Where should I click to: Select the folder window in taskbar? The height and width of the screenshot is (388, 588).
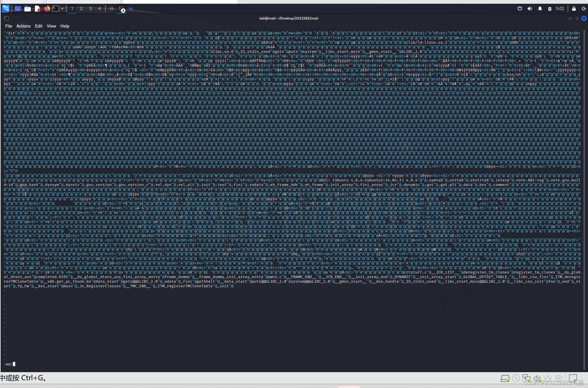(131, 9)
